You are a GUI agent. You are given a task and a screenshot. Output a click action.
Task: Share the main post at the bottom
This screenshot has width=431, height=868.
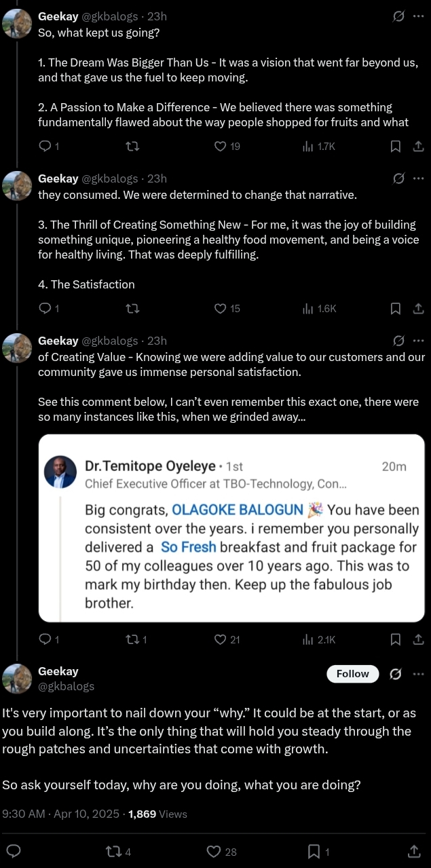[x=414, y=851]
